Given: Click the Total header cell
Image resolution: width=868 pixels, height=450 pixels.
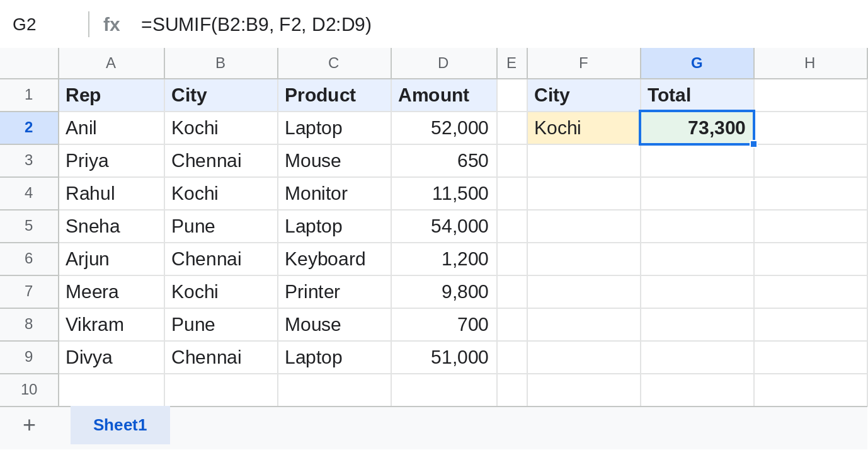Looking at the screenshot, I should pos(697,95).
